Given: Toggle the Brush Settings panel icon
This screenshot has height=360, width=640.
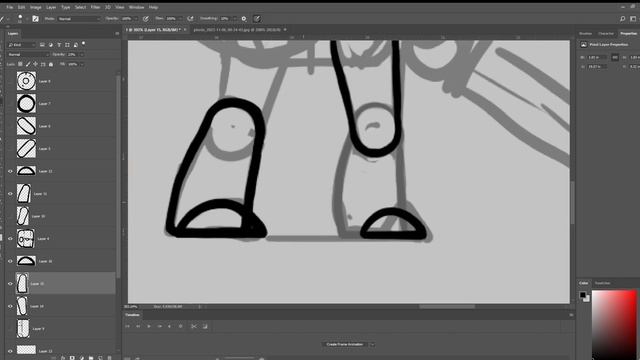Looking at the screenshot, I should pos(36,19).
